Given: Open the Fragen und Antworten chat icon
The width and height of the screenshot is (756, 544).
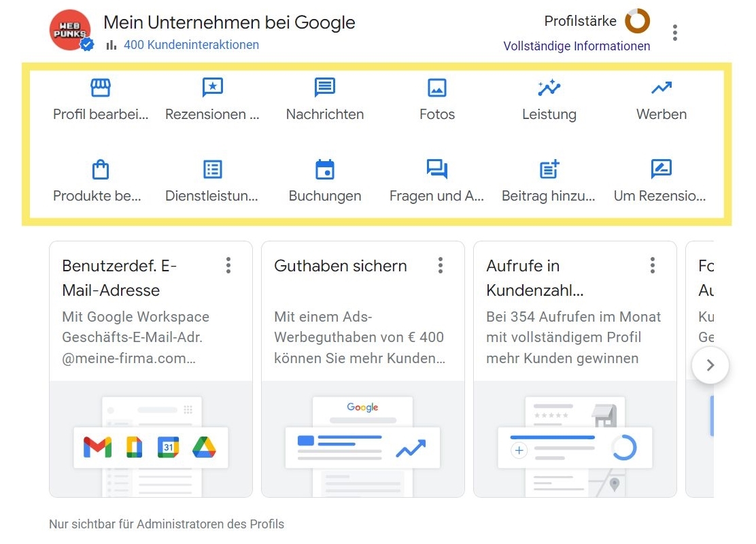Looking at the screenshot, I should [437, 169].
